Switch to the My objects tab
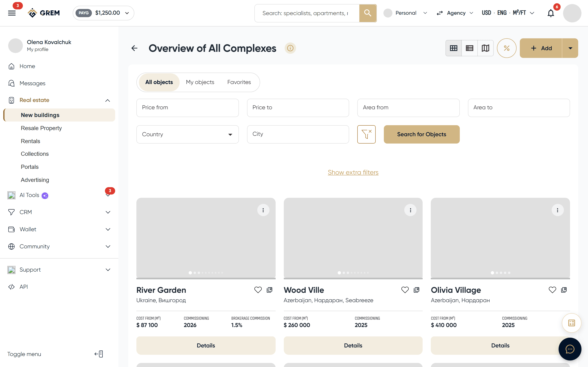 pyautogui.click(x=200, y=82)
